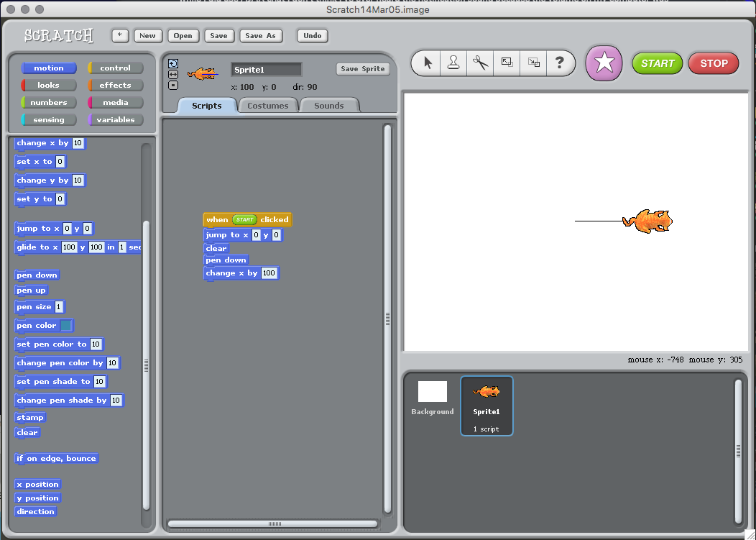Click the scripts area vertical scrollbar
The image size is (756, 540).
pos(387,319)
